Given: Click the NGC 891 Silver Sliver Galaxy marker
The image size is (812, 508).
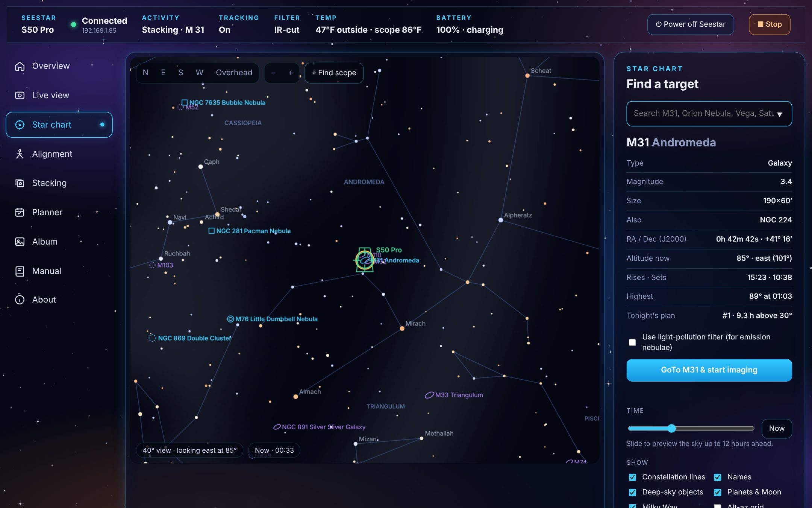Looking at the screenshot, I should [277, 427].
